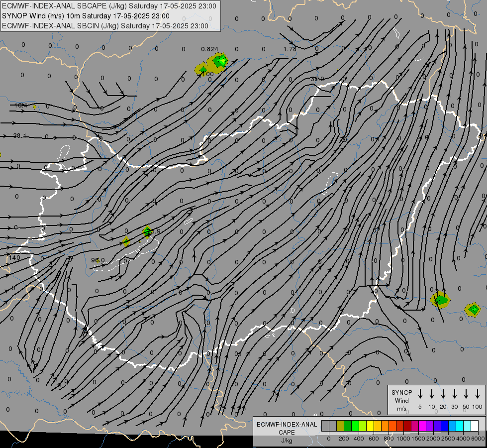487x448 pixels.
Task: Pick the pure yellow swatch in the CAPE scale
Action: click(370, 426)
